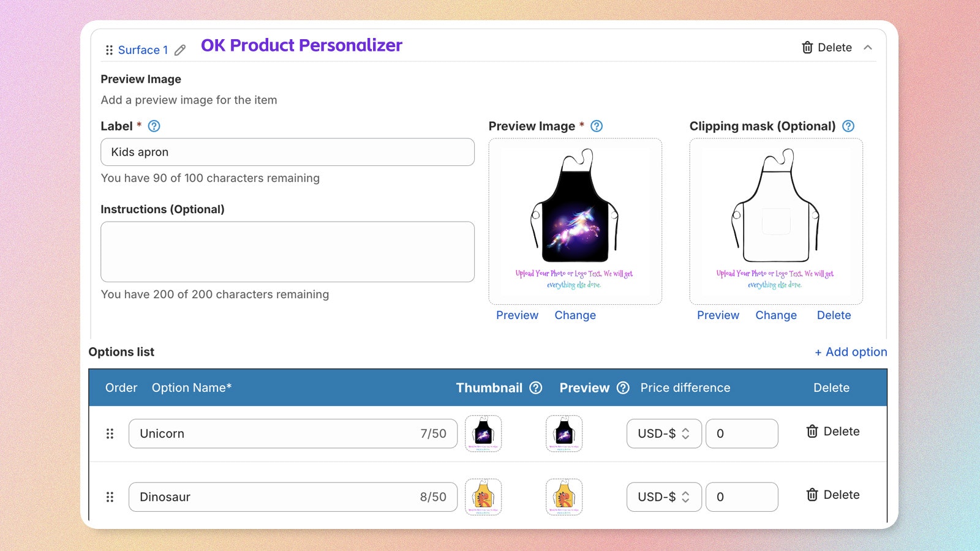
Task: Collapse the Surface 1 section with the chevron
Action: [868, 47]
